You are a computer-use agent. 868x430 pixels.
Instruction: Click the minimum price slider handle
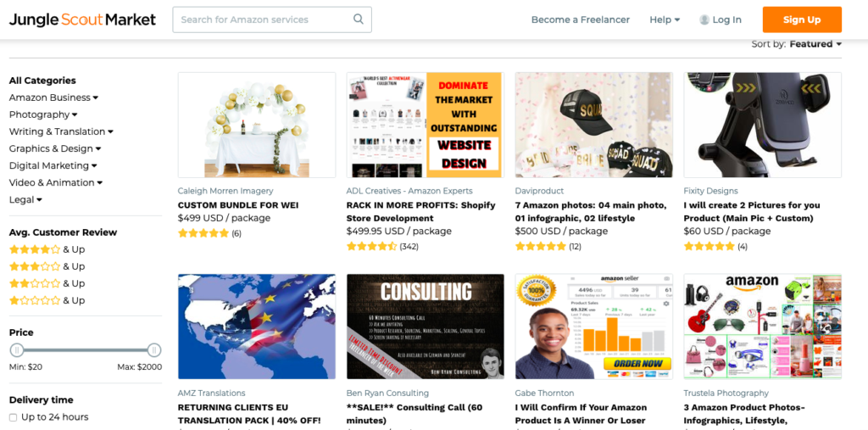17,350
